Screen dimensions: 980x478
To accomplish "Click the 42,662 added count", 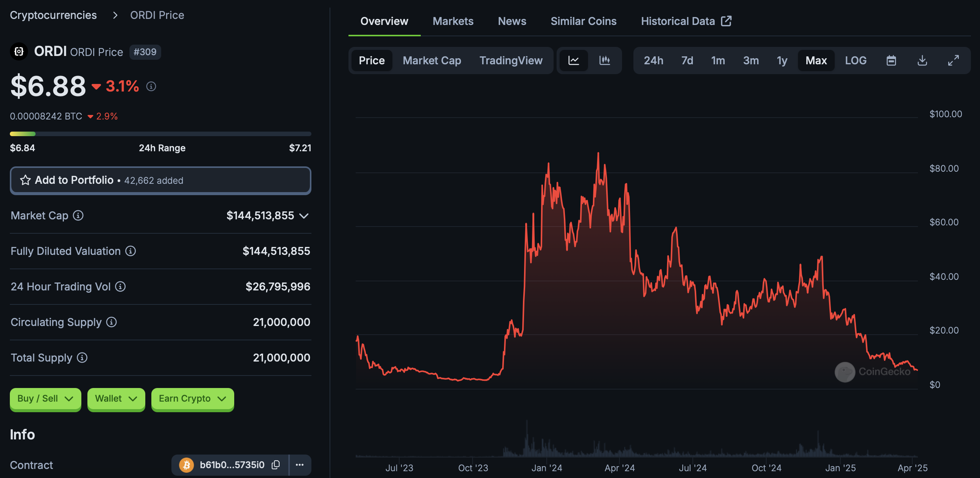I will 154,181.
